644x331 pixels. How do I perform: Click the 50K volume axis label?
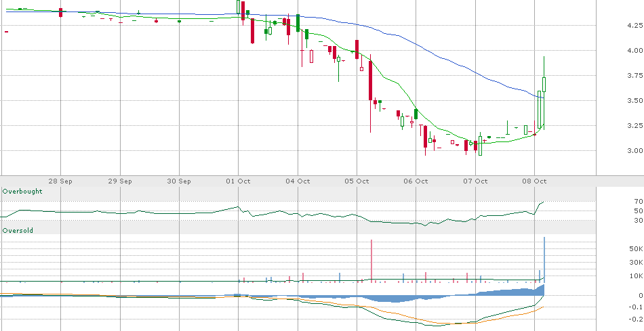tap(637, 249)
